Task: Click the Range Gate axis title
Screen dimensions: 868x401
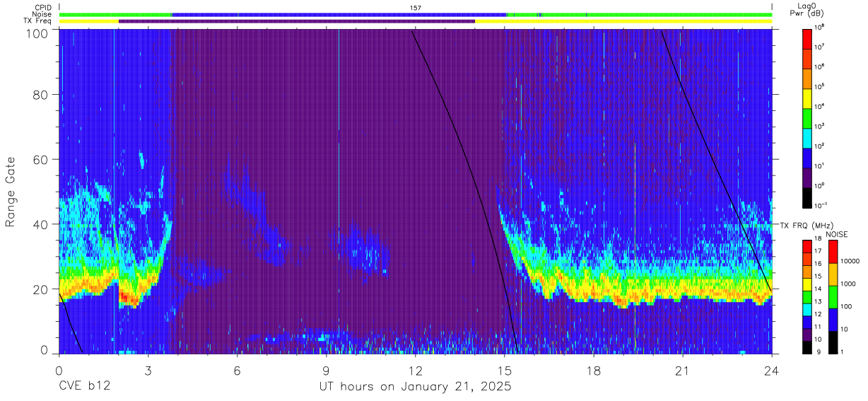Action: 11,192
